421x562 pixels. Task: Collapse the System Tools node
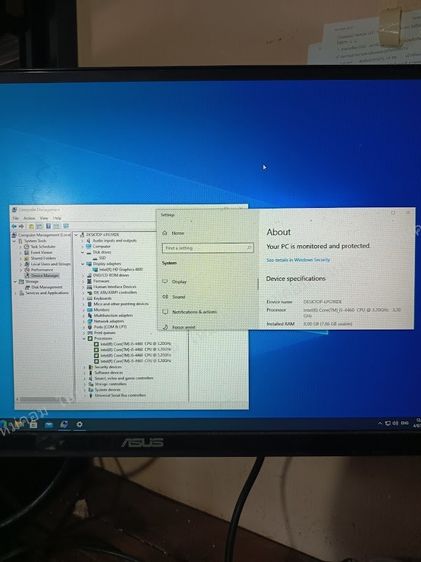[15, 241]
